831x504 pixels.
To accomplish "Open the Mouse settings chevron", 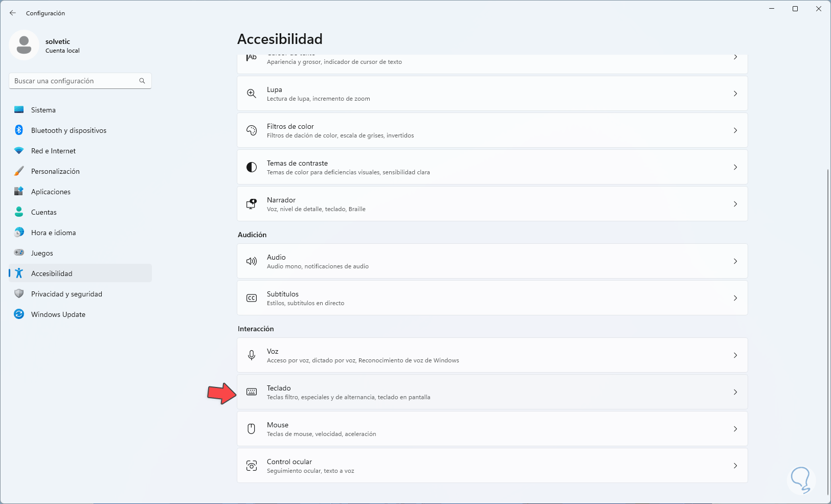I will [735, 429].
